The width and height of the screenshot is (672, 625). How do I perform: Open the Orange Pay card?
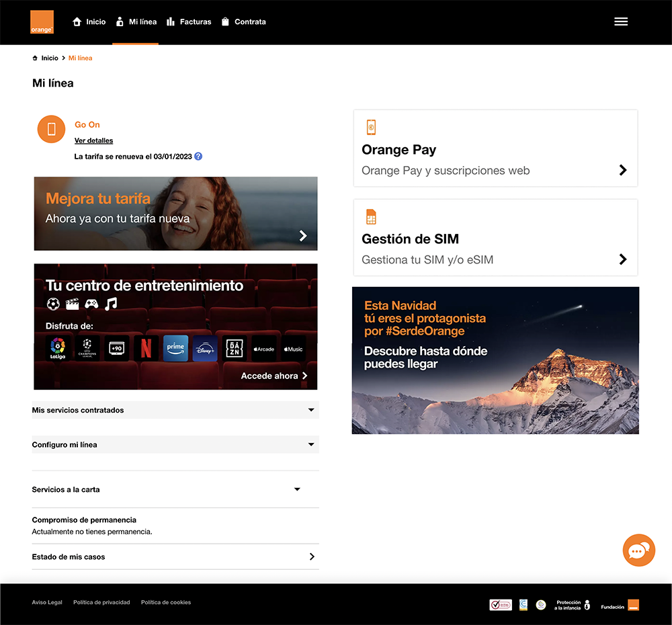pos(495,149)
